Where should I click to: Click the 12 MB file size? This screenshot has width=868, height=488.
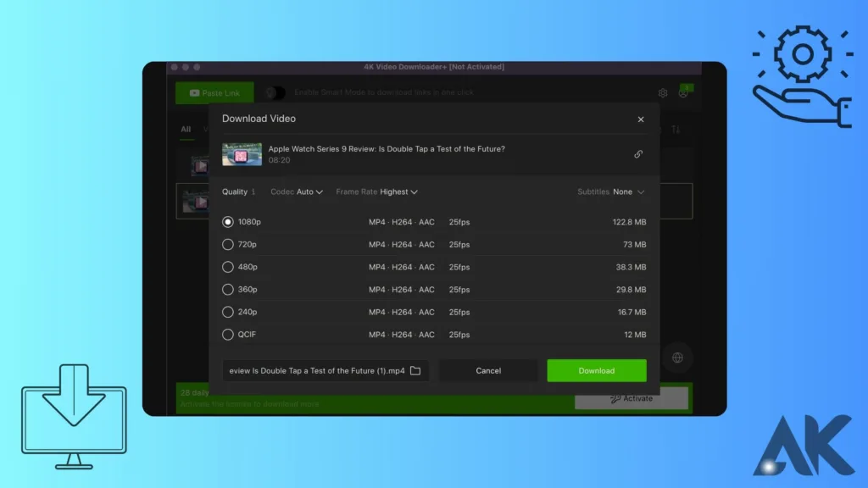tap(635, 335)
